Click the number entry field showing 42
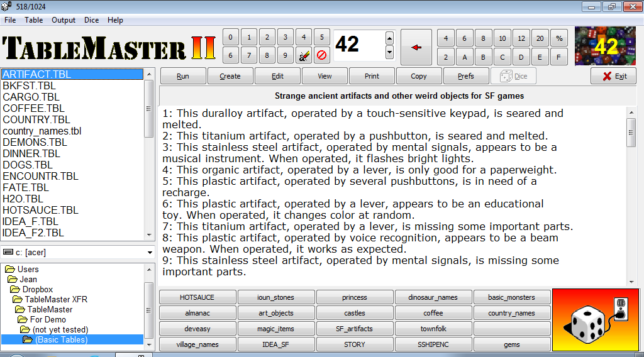Viewport: 644px width, 357px height. [x=359, y=45]
